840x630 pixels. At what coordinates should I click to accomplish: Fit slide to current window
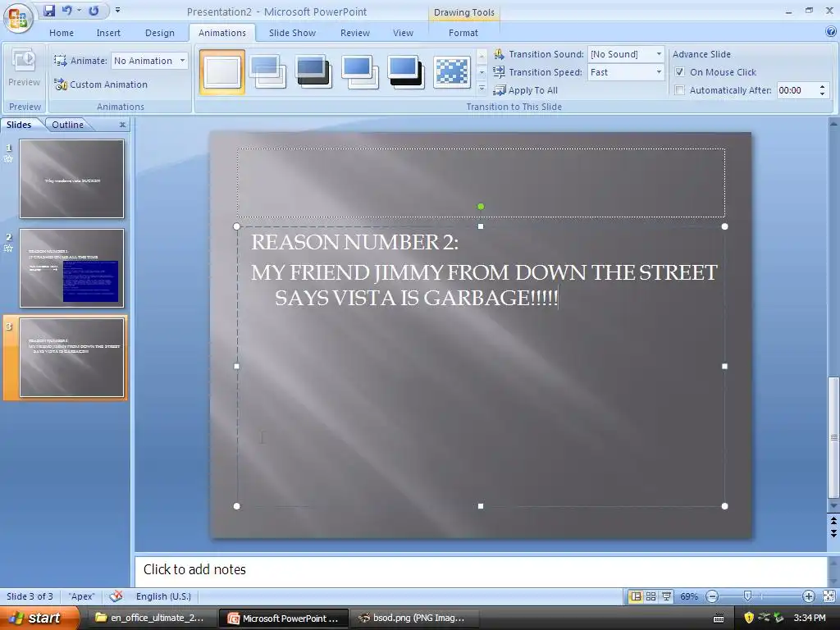[x=829, y=596]
